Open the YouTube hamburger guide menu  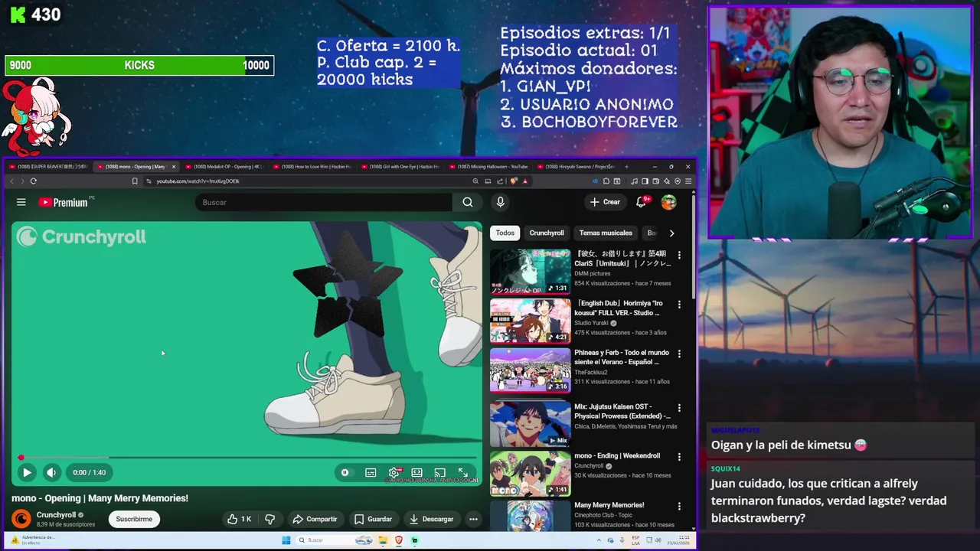point(21,202)
